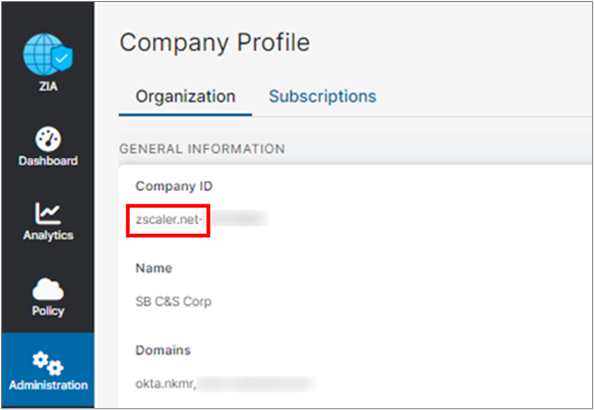594x410 pixels.
Task: Click the Domains field label
Action: pyautogui.click(x=163, y=350)
